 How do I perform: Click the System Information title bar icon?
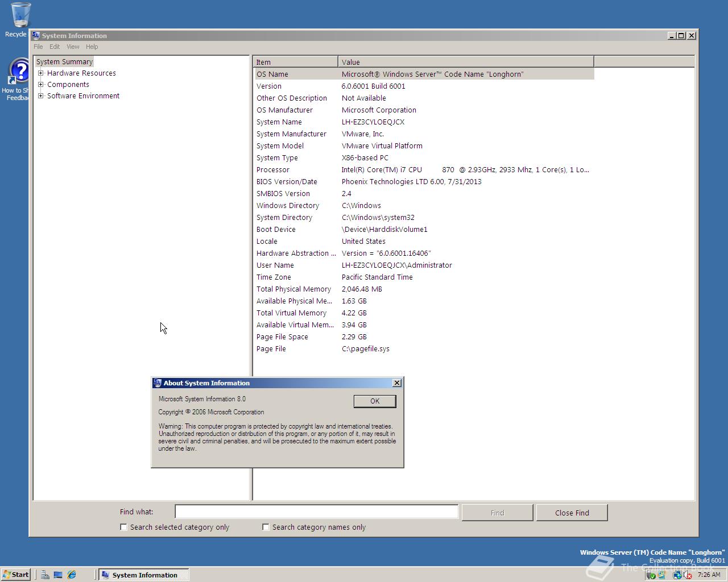click(36, 35)
